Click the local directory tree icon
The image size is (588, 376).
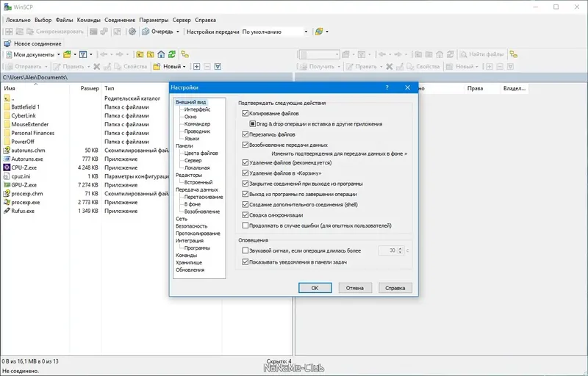[x=185, y=54]
